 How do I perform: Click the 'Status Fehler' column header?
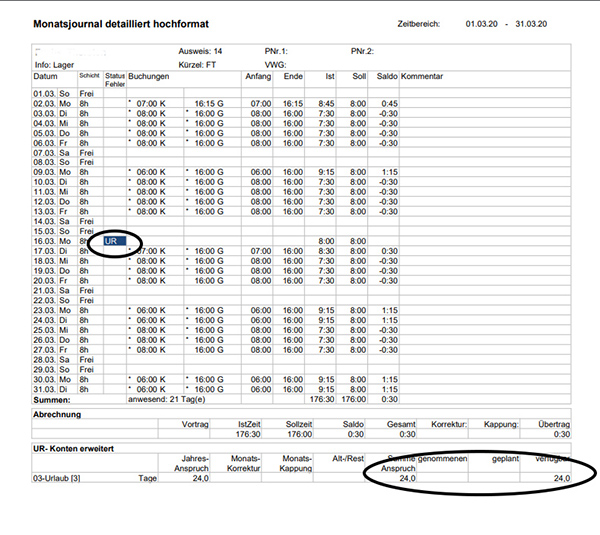[115, 80]
